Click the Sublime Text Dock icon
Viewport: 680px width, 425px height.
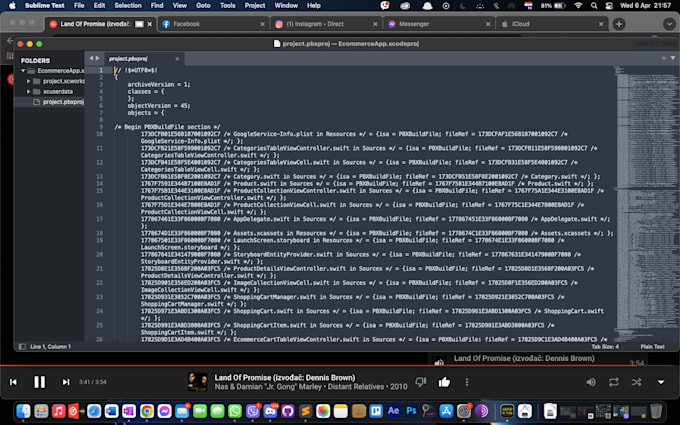coord(305,411)
